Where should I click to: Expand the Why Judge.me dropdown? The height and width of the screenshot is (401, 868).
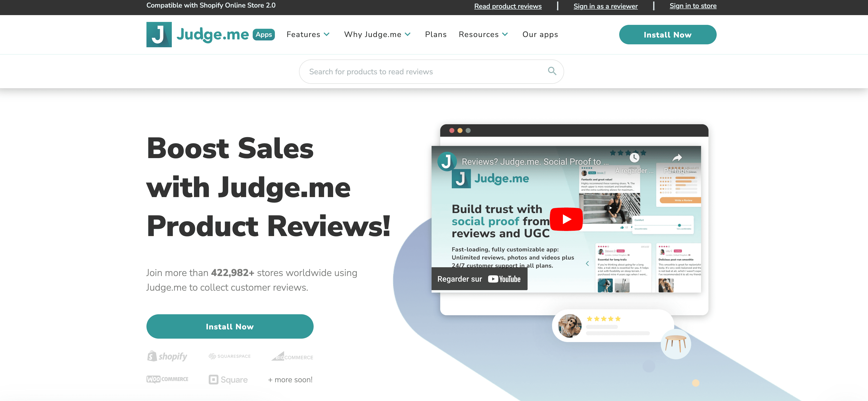tap(377, 34)
